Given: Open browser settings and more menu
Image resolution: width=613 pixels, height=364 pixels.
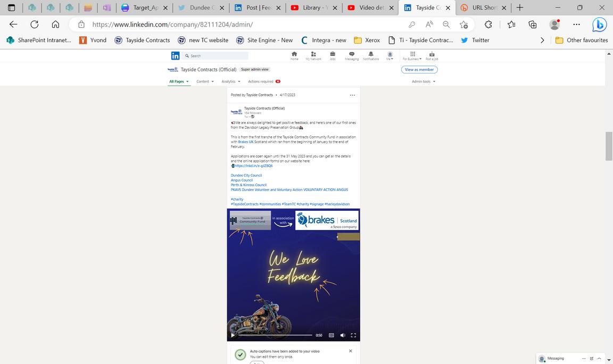Looking at the screenshot, I should 577,24.
